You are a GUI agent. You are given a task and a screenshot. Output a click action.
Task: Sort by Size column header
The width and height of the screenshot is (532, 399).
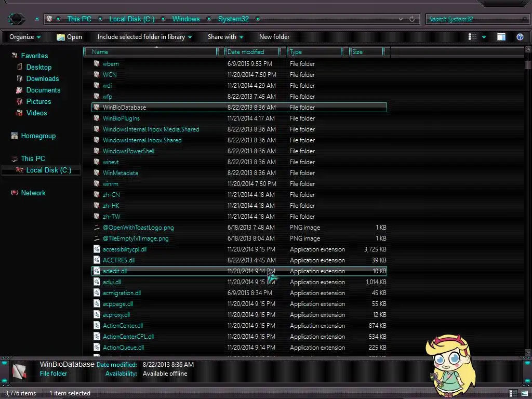[x=367, y=52]
